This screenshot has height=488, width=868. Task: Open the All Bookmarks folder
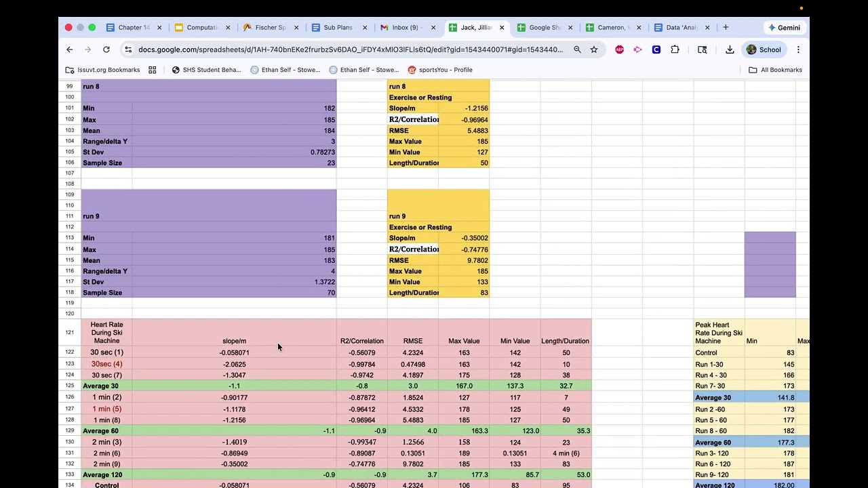(775, 70)
